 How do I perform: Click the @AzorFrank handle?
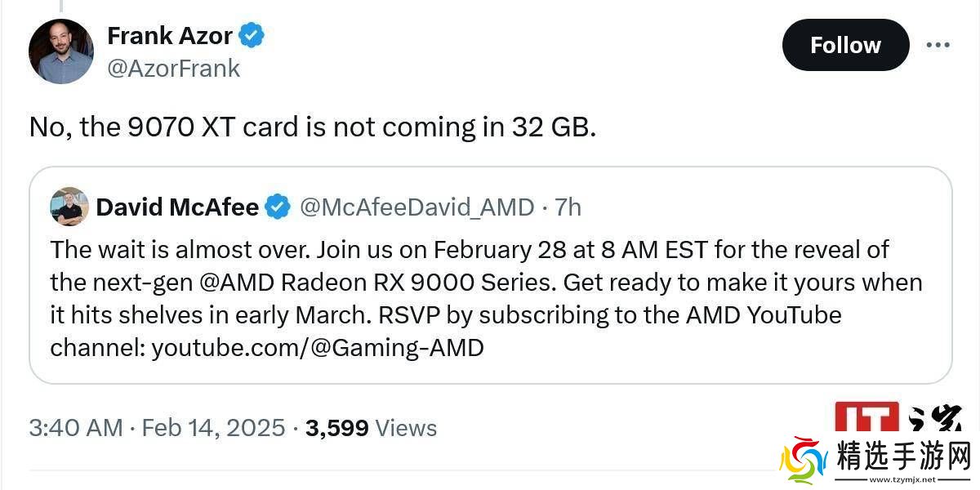point(173,69)
